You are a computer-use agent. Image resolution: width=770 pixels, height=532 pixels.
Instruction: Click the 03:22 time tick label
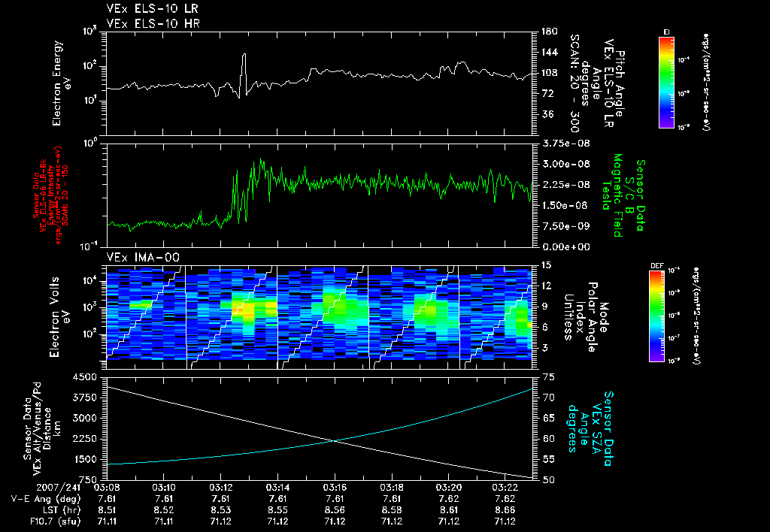pyautogui.click(x=505, y=488)
